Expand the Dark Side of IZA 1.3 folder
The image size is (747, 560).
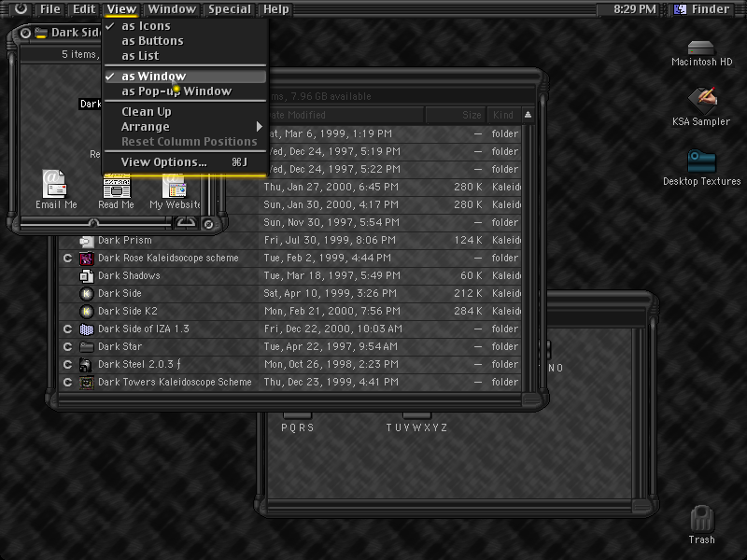pyautogui.click(x=67, y=329)
